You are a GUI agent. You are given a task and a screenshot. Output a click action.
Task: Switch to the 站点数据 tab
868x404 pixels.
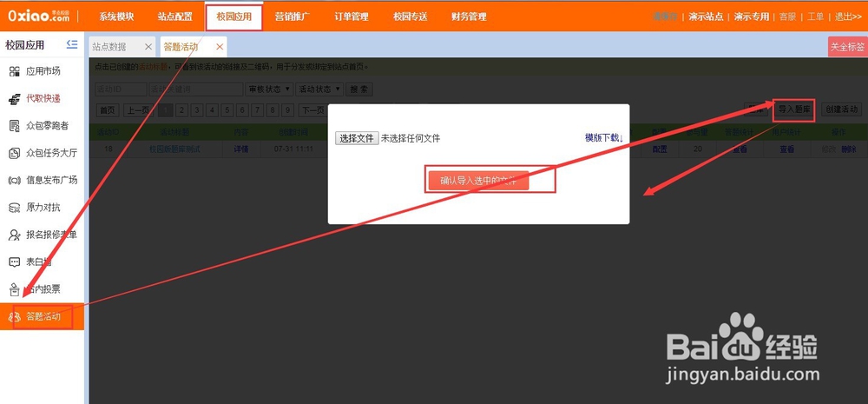[109, 47]
